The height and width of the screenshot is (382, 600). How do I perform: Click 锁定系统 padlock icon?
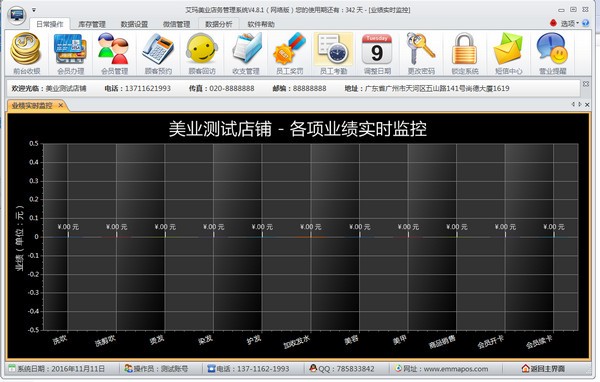point(465,53)
